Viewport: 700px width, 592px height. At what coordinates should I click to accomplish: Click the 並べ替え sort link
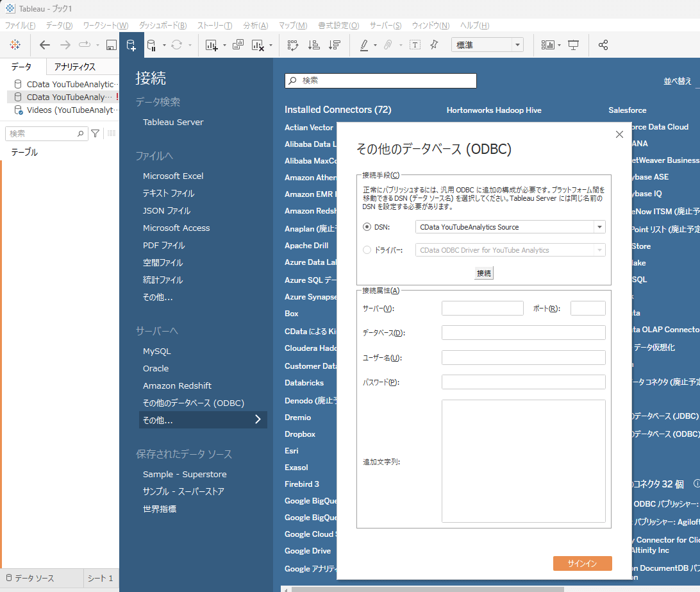point(677,81)
